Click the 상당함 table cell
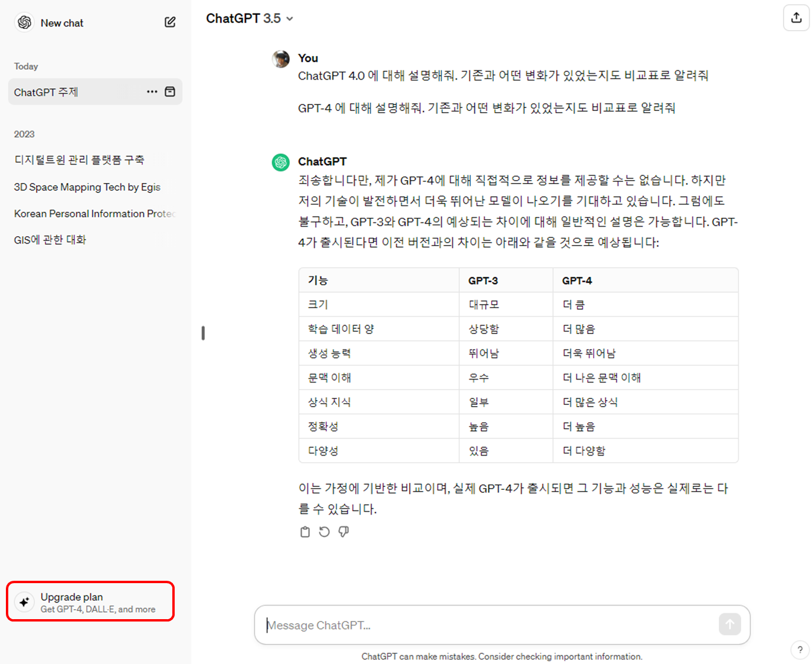The image size is (812, 664). 506,329
